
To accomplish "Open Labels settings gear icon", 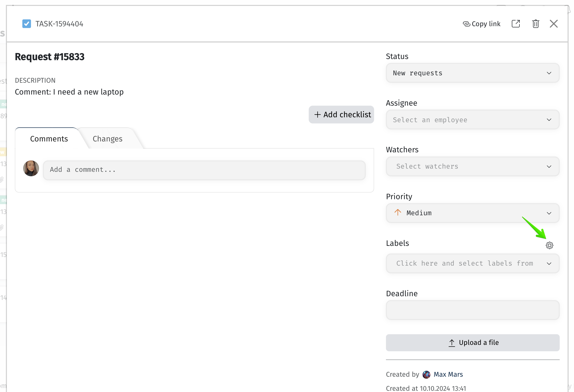I will click(549, 245).
